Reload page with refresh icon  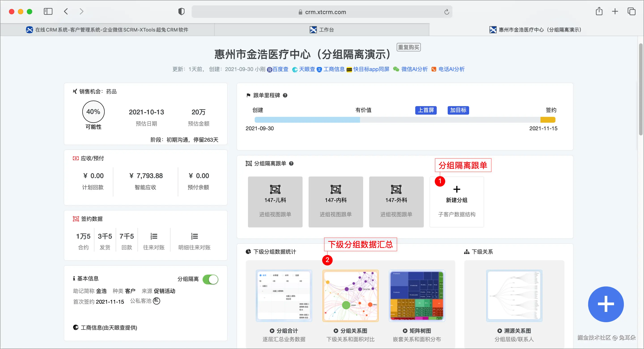tap(447, 12)
